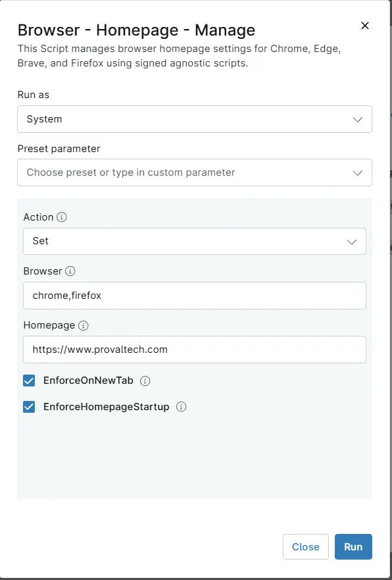Screen dimensions: 392x580
Task: Click the Action info icon
Action: click(x=61, y=217)
